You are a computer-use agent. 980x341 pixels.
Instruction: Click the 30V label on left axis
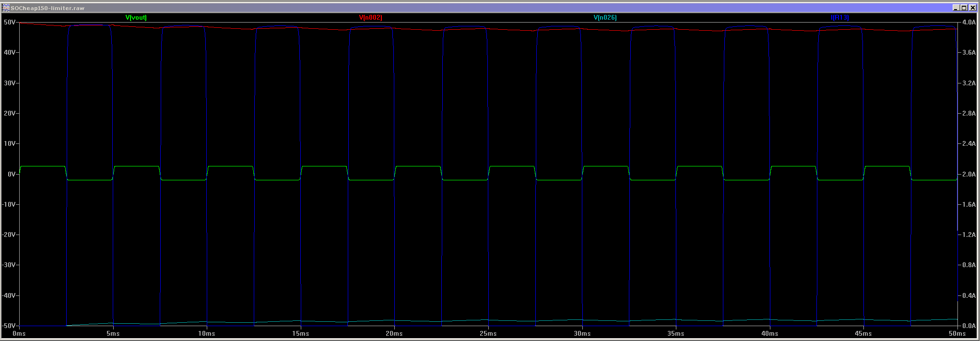[10, 83]
